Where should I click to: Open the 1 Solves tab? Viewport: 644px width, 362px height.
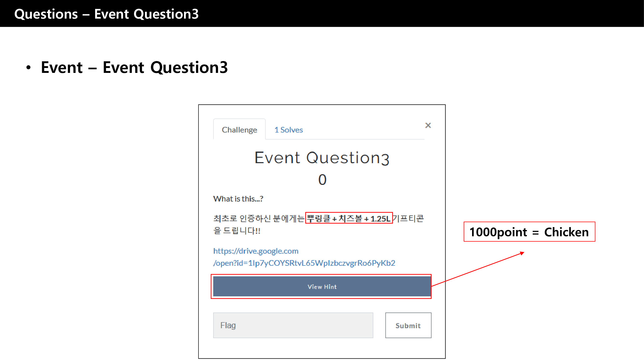click(289, 130)
